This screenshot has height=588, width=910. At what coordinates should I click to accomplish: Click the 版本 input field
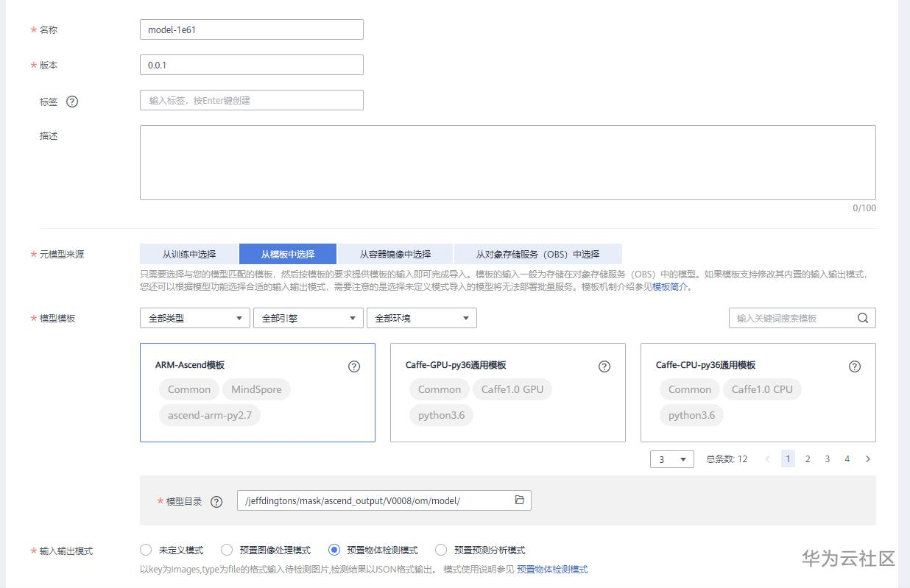coord(252,65)
